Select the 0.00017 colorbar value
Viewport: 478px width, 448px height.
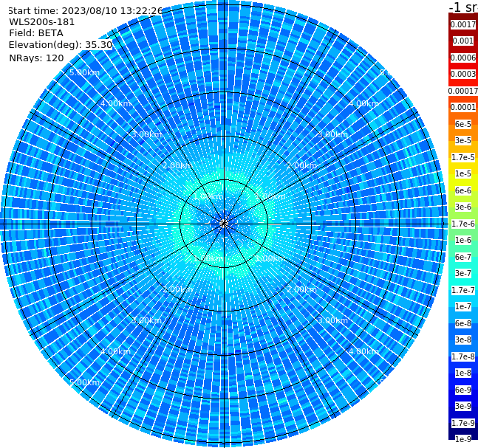[463, 91]
